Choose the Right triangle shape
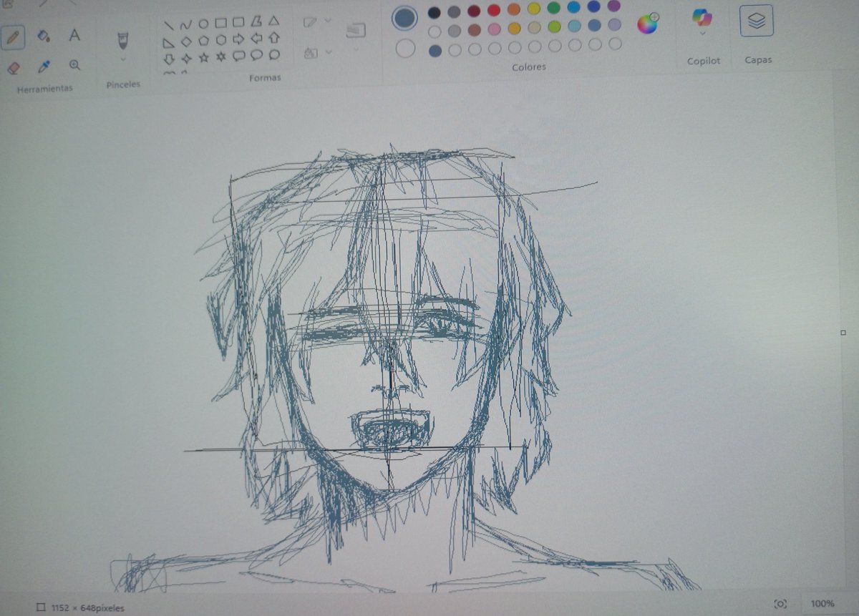 (169, 42)
